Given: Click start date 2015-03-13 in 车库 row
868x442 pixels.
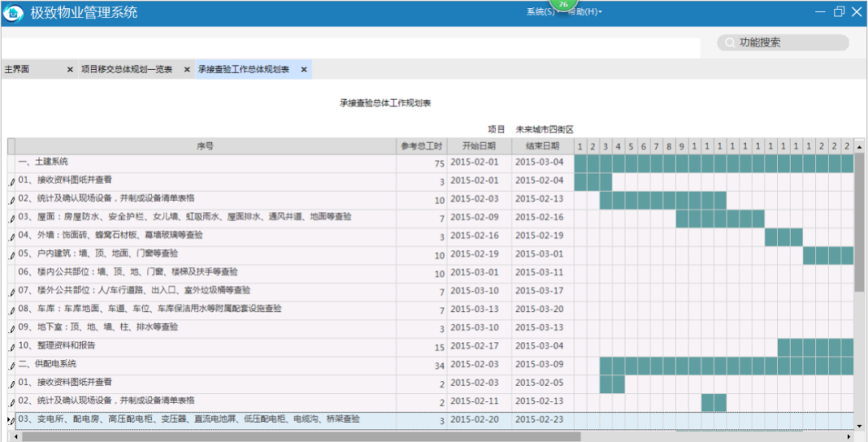Looking at the screenshot, I should point(479,309).
